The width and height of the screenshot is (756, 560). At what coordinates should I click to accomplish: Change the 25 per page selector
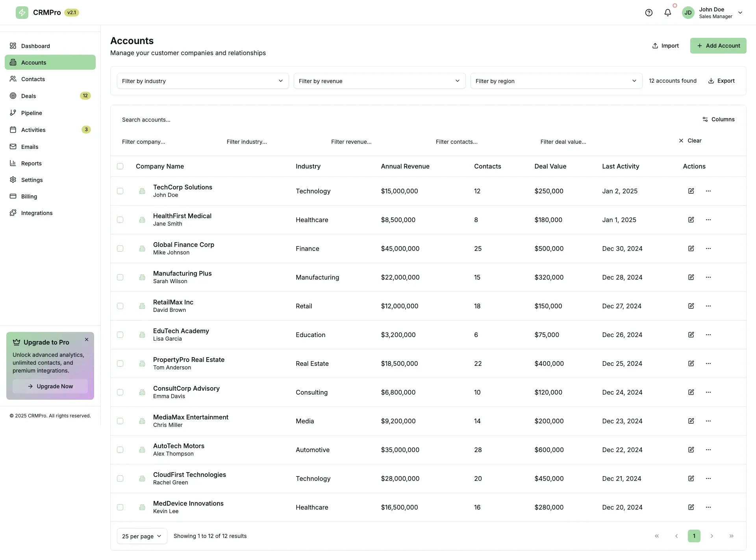(x=141, y=536)
